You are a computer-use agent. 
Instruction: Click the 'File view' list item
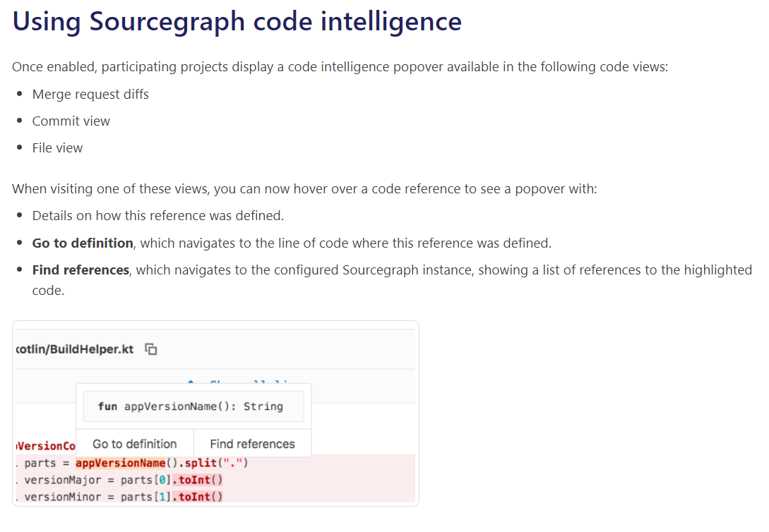pyautogui.click(x=57, y=148)
